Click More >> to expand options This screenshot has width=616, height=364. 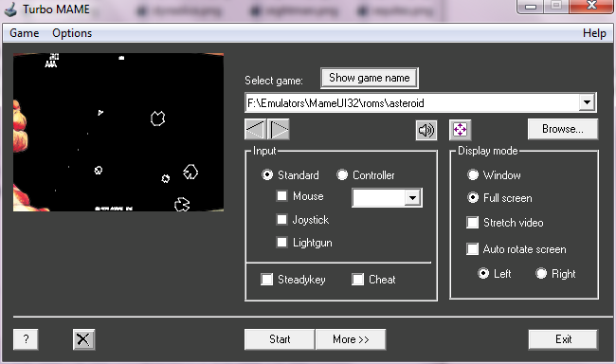[351, 339]
